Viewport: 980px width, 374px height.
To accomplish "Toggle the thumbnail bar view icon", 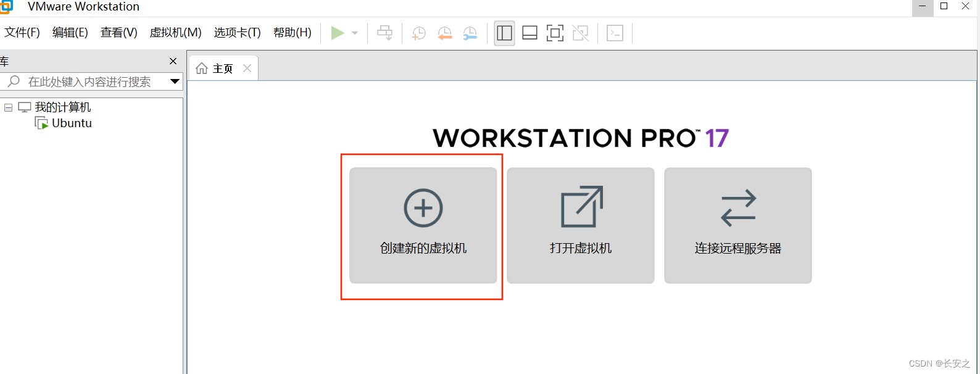I will [529, 33].
